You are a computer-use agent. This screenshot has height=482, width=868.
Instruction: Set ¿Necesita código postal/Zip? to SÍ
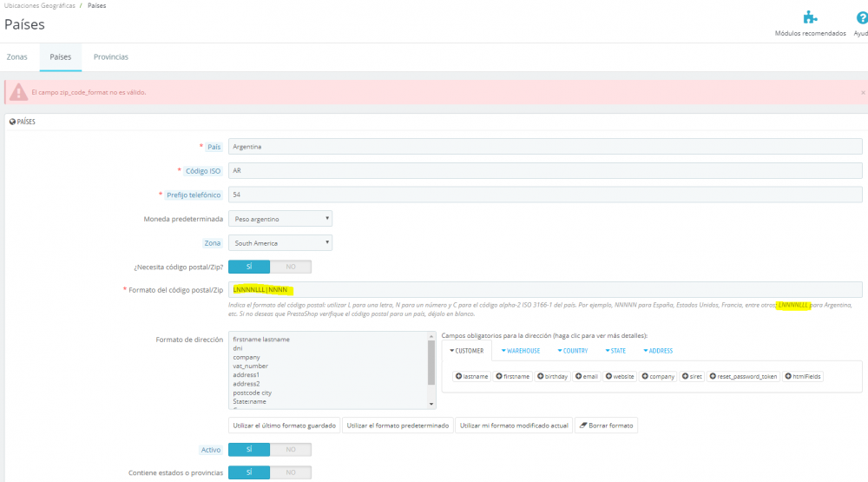coord(249,267)
